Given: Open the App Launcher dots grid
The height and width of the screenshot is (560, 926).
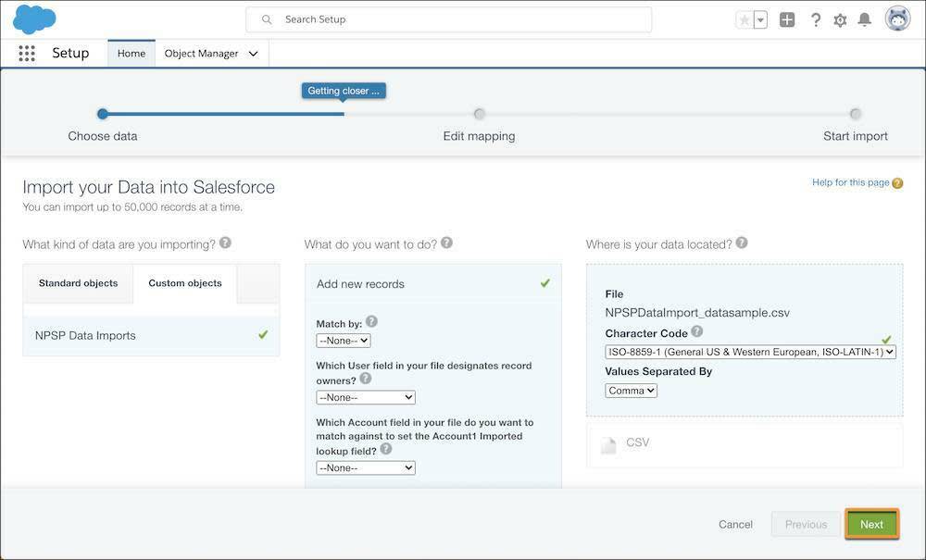Looking at the screenshot, I should tap(27, 53).
